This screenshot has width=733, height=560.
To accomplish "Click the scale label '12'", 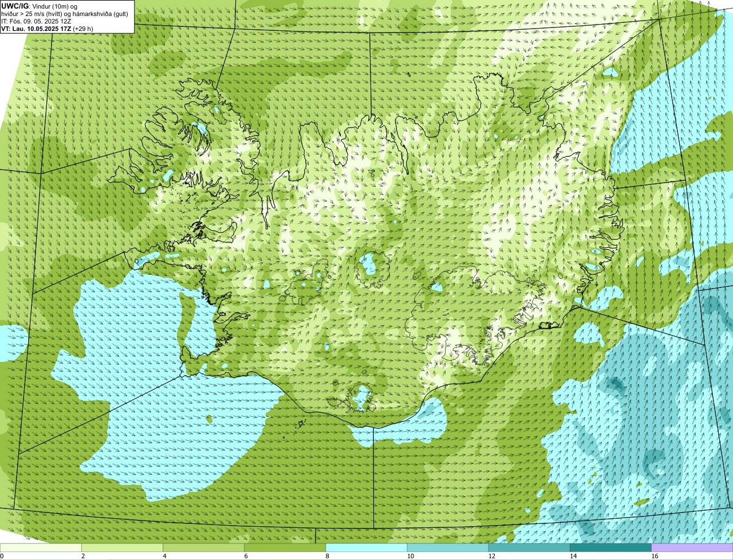I will (491, 556).
